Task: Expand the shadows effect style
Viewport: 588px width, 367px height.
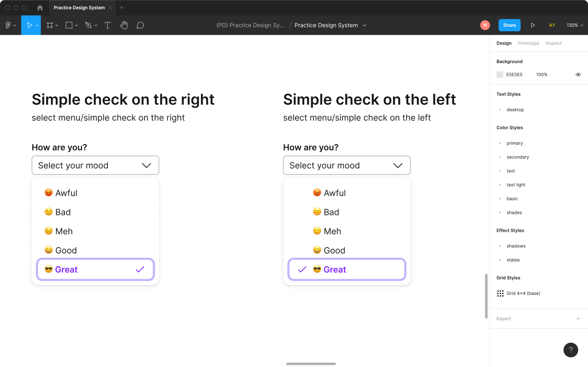Action: click(x=500, y=246)
